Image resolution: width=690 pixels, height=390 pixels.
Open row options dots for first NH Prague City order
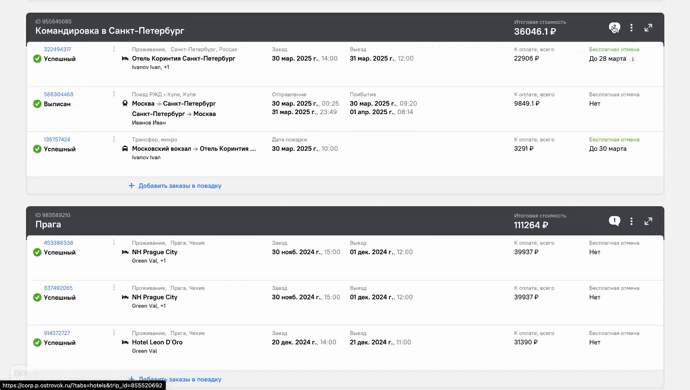click(x=114, y=243)
